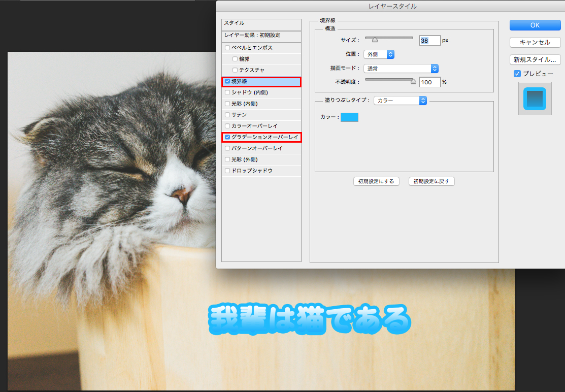Toggle the プレビュー checkbox
The width and height of the screenshot is (565, 392).
pyautogui.click(x=517, y=74)
